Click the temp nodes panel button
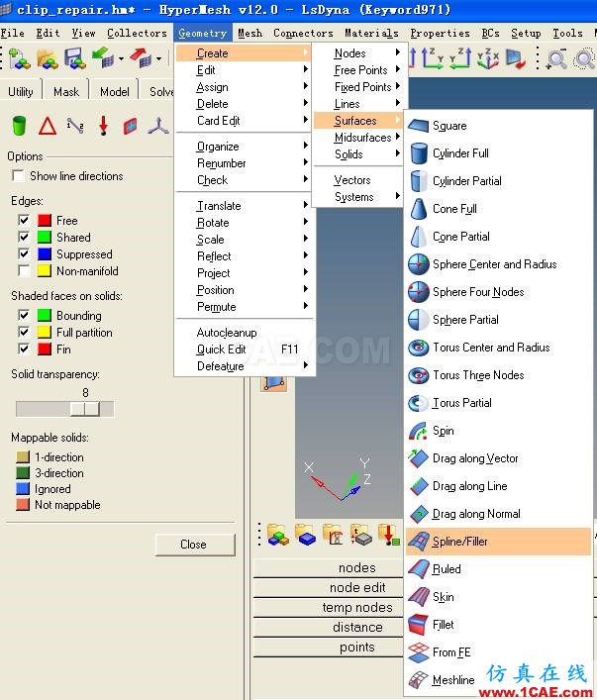Viewport: 597px width, 700px height. tap(328, 608)
